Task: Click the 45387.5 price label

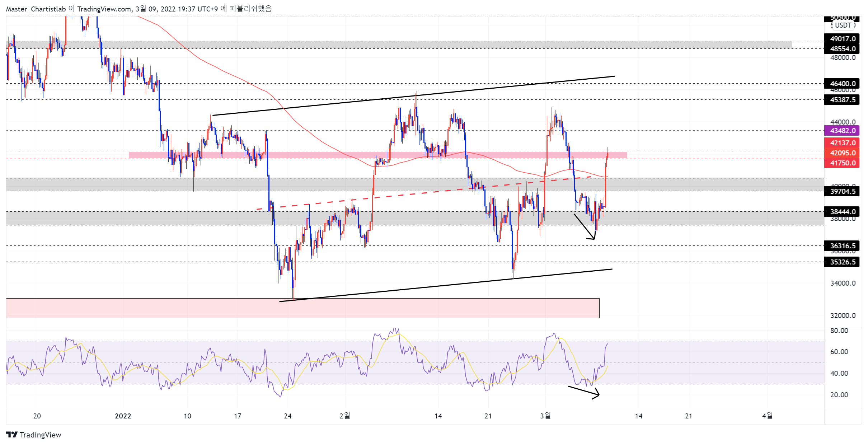Action: (x=842, y=100)
